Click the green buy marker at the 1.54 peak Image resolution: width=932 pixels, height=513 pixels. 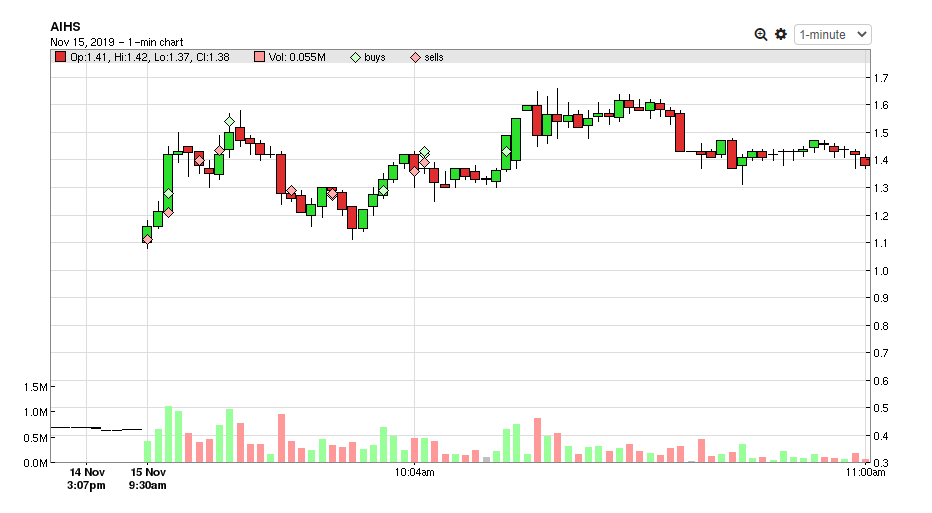[229, 121]
